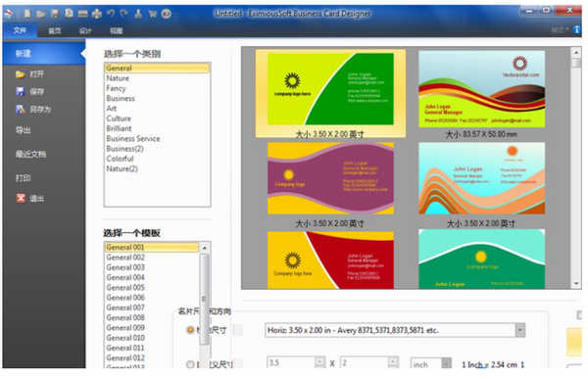
Task: Click the purple wave card template thumbnail
Action: click(x=330, y=178)
